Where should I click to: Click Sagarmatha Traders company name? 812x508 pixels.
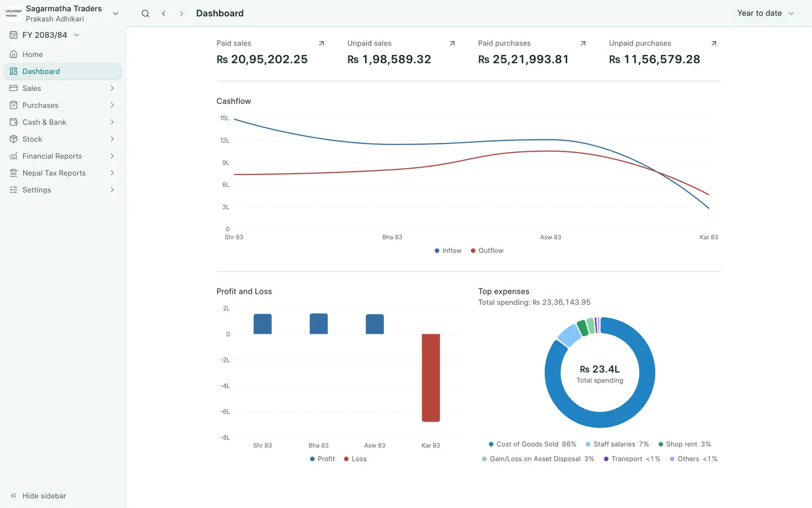tap(64, 8)
